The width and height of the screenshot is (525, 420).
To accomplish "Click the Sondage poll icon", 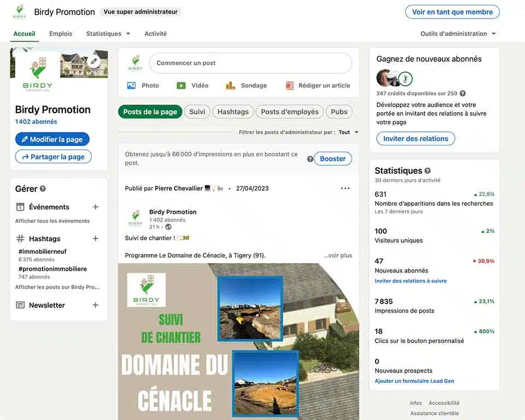I will coord(230,85).
